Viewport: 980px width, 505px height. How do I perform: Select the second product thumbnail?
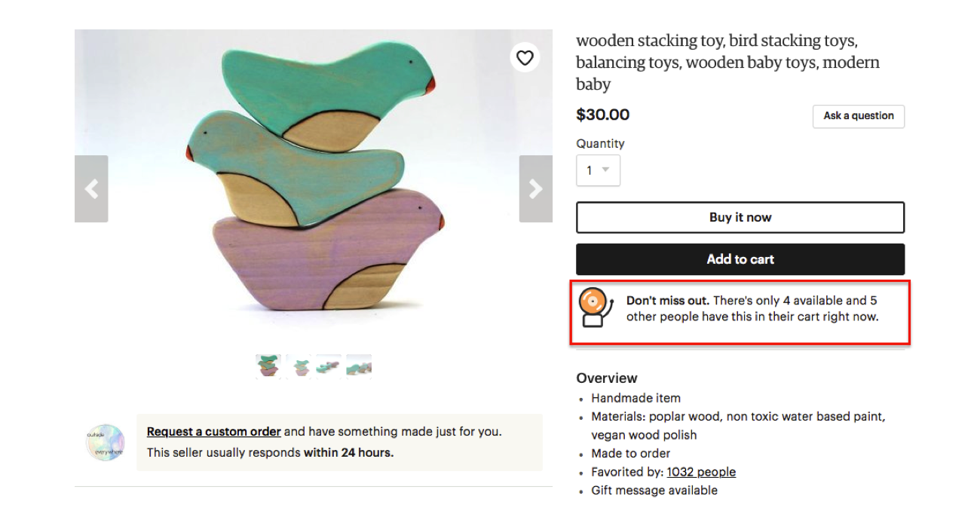[x=299, y=366]
